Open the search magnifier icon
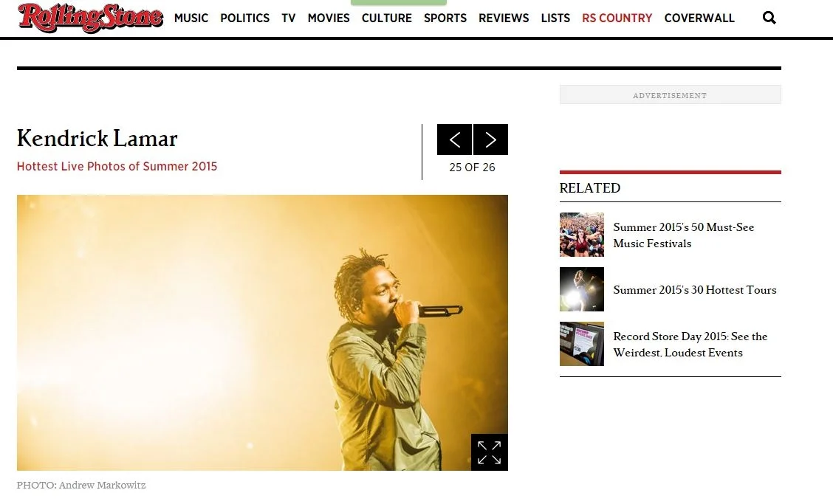 click(x=769, y=18)
